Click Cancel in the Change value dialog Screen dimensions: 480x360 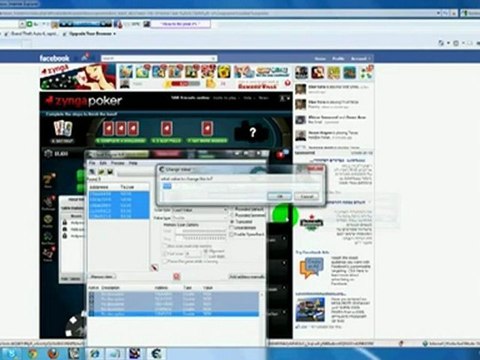(306, 196)
